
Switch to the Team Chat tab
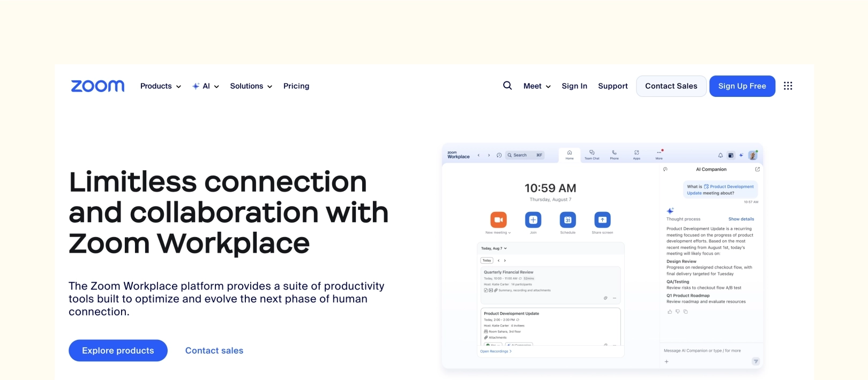[592, 155]
